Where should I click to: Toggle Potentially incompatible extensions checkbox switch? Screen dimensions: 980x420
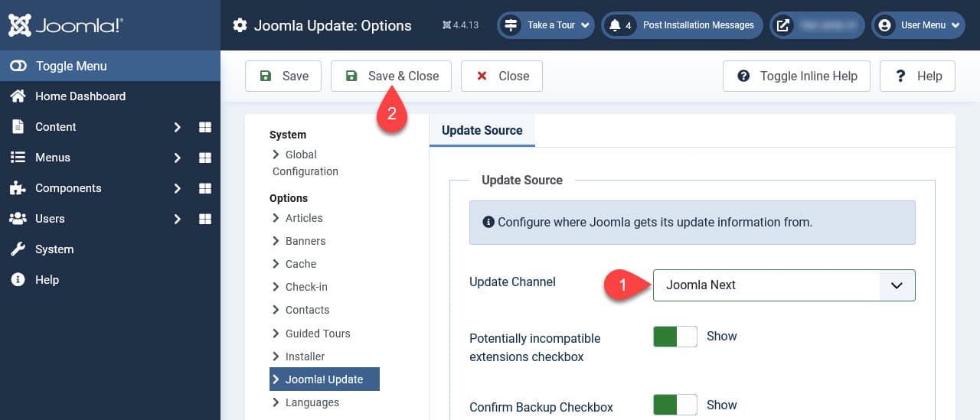(x=675, y=337)
